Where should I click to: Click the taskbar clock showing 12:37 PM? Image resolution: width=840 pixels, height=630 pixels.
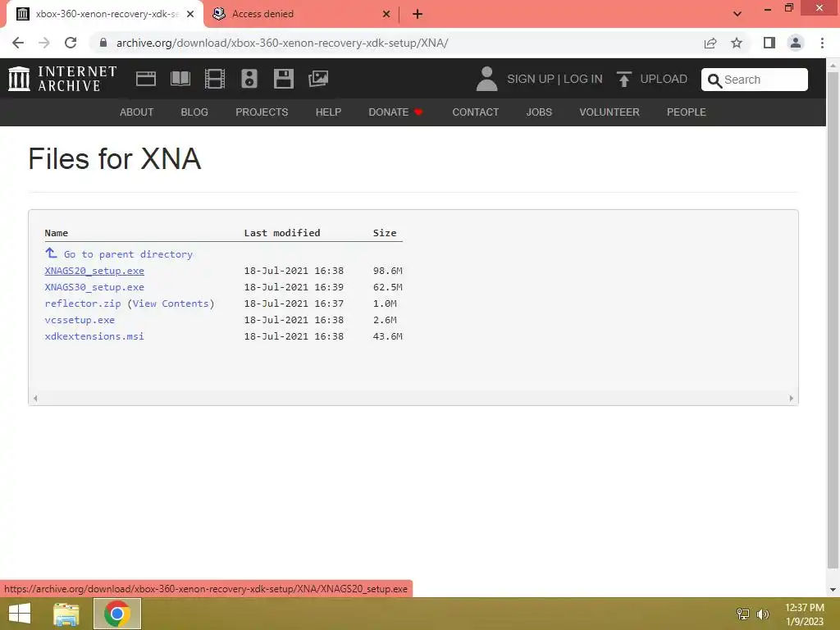point(804,614)
